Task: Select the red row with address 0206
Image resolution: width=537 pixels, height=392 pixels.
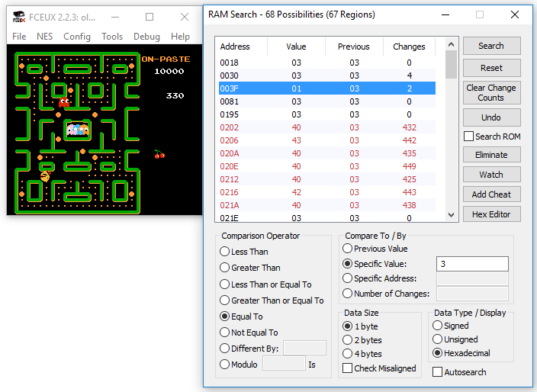Action: [327, 140]
